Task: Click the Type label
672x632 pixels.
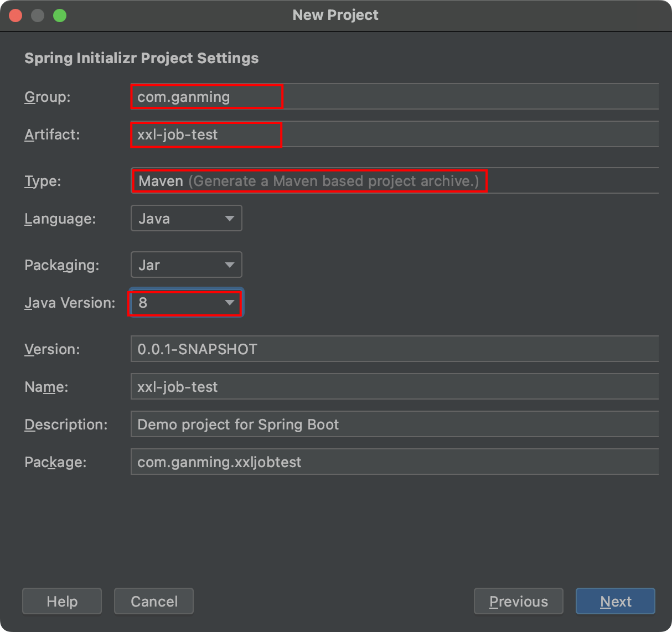Action: [x=43, y=182]
